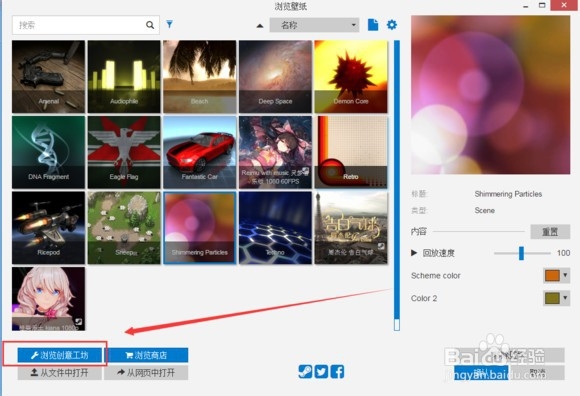
Task: Choose the Techno hexagon wallpaper
Action: point(275,228)
